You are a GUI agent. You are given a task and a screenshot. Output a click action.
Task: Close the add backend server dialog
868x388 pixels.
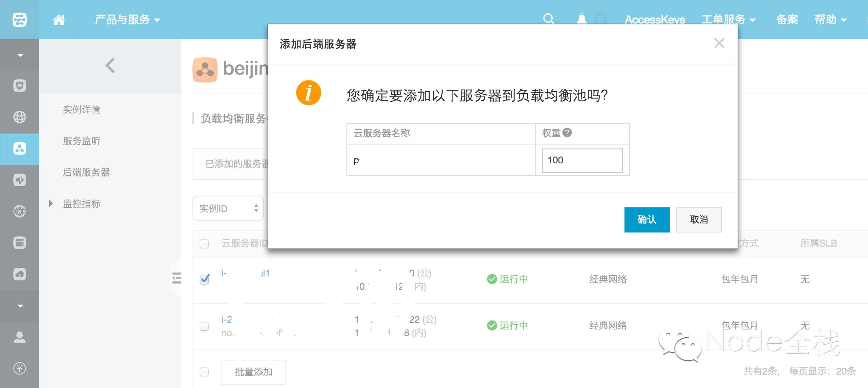pos(719,43)
